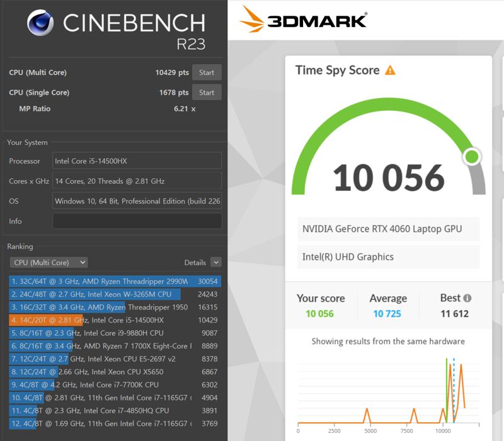Viewport: 504px width, 441px height.
Task: Select the Threadripper 2990W ranking entry
Action: 115,281
